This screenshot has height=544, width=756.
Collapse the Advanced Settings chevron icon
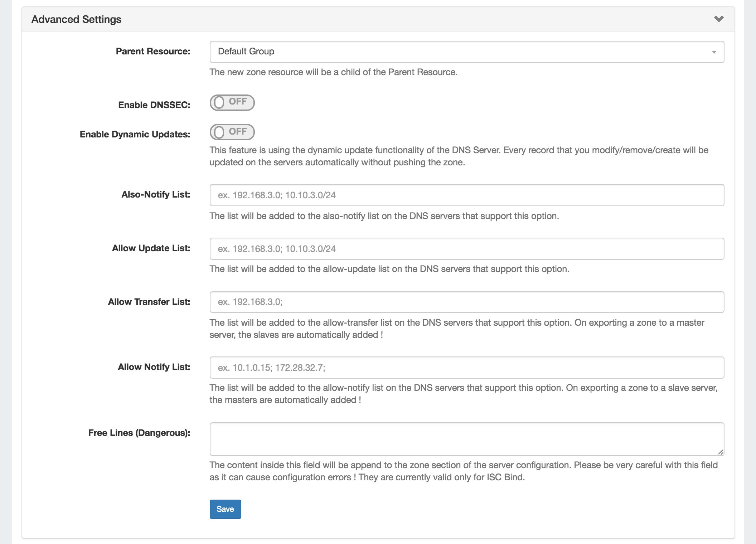coord(718,19)
